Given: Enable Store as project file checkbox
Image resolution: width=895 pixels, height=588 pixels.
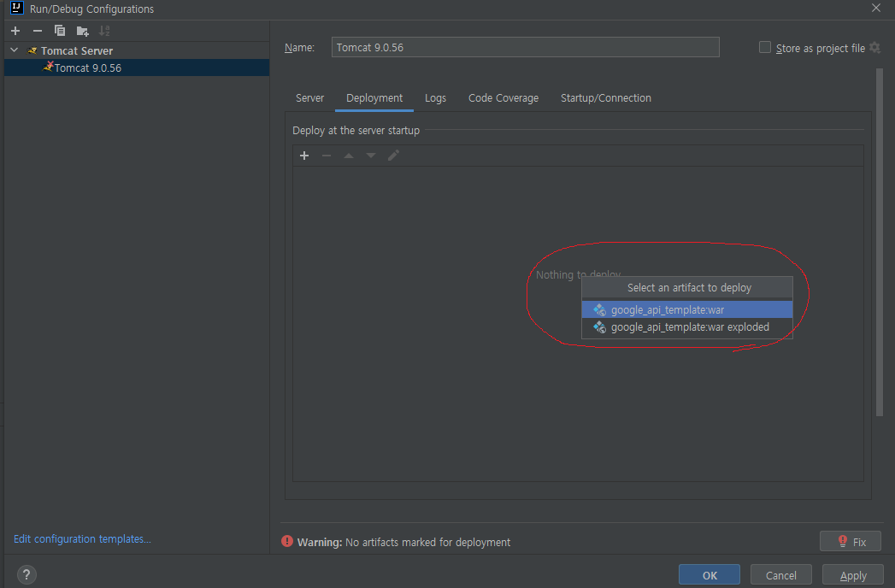Looking at the screenshot, I should click(765, 47).
